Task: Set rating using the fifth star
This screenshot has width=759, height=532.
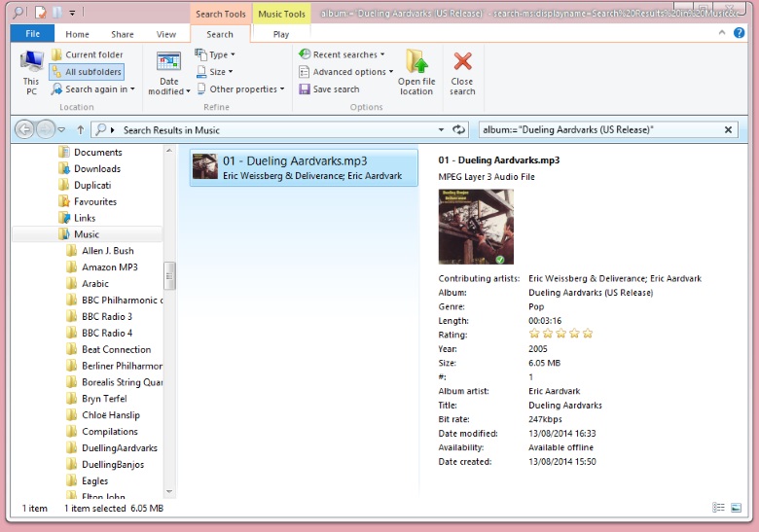Action: tap(588, 334)
